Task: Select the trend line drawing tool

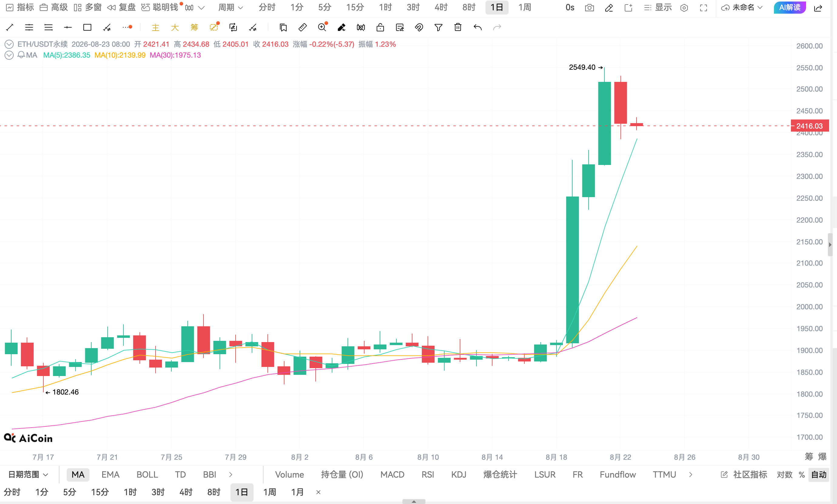Action: pos(10,28)
